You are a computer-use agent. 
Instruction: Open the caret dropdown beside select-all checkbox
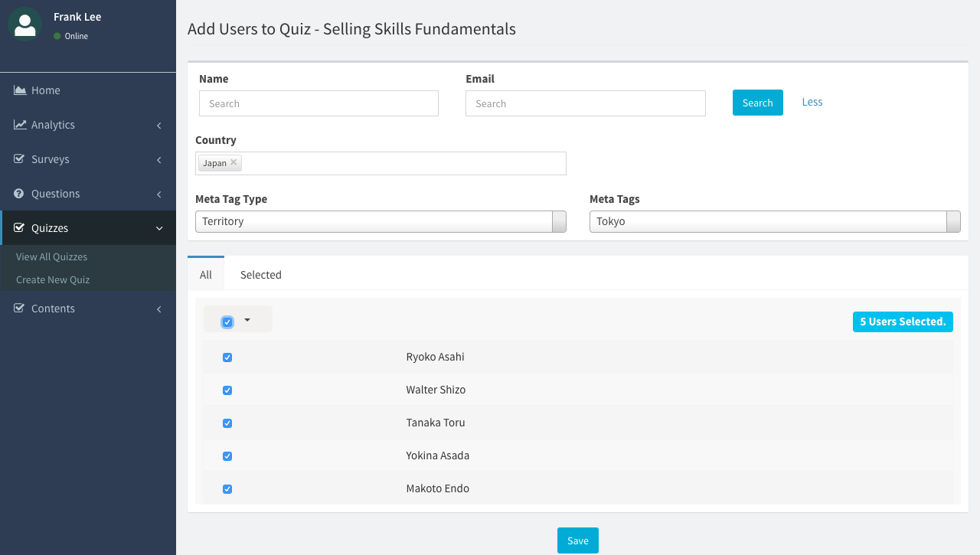point(247,321)
